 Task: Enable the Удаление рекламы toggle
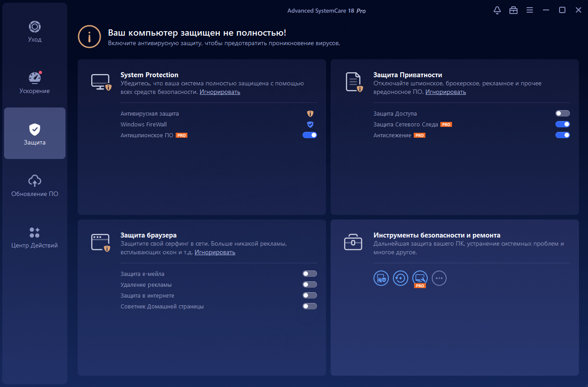[x=310, y=284]
